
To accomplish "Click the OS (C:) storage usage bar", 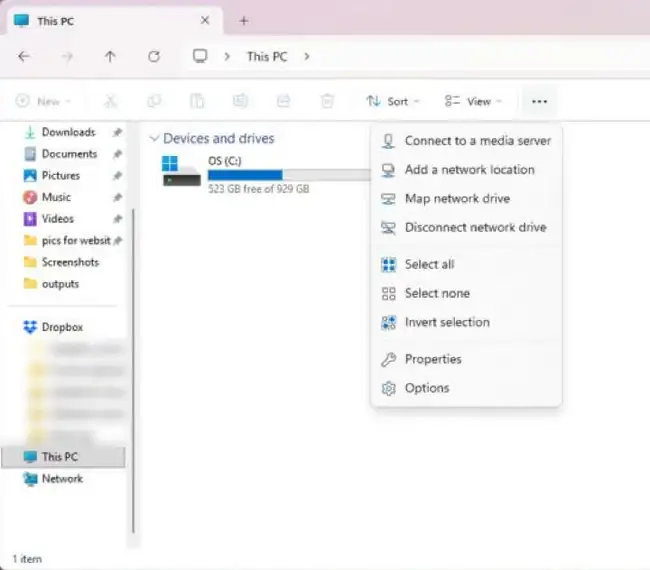I will point(289,175).
